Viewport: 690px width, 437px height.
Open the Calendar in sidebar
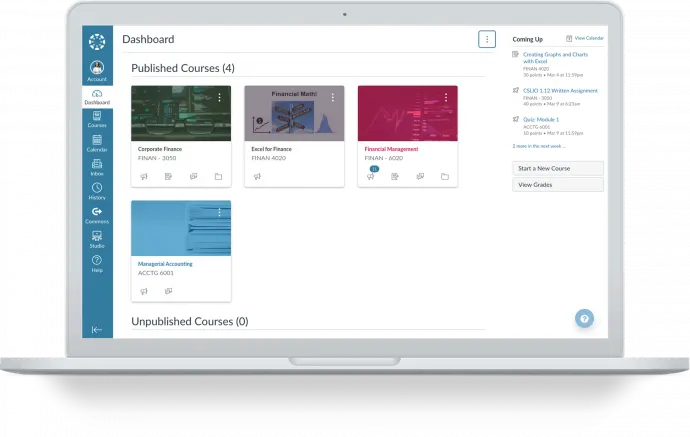(97, 144)
